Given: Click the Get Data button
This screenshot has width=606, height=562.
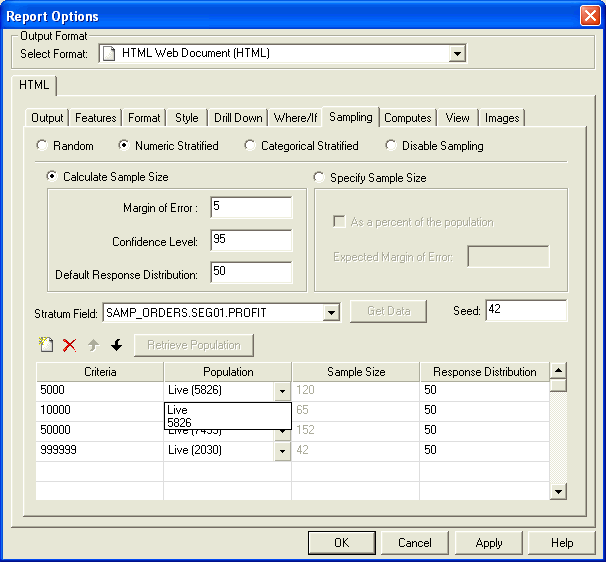Looking at the screenshot, I should tap(388, 311).
